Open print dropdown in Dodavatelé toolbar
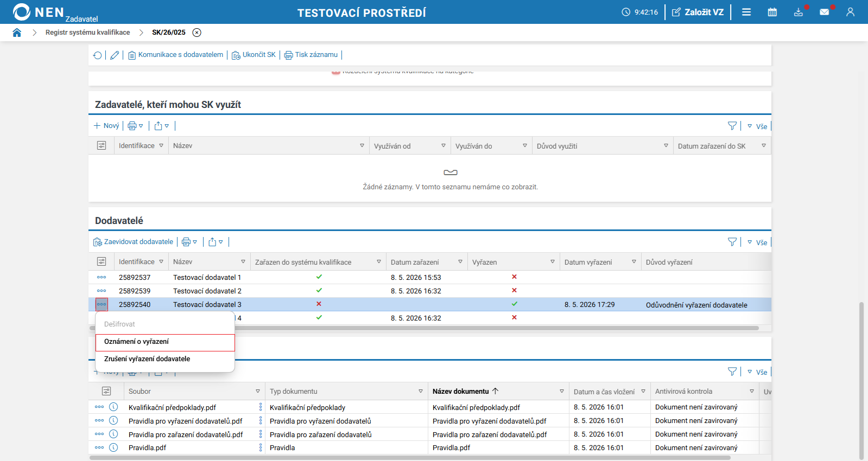The image size is (868, 461). (189, 242)
